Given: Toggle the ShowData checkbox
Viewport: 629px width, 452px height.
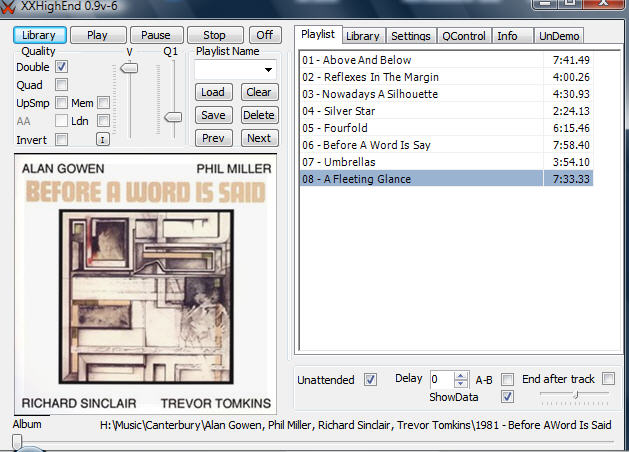Looking at the screenshot, I should [507, 397].
